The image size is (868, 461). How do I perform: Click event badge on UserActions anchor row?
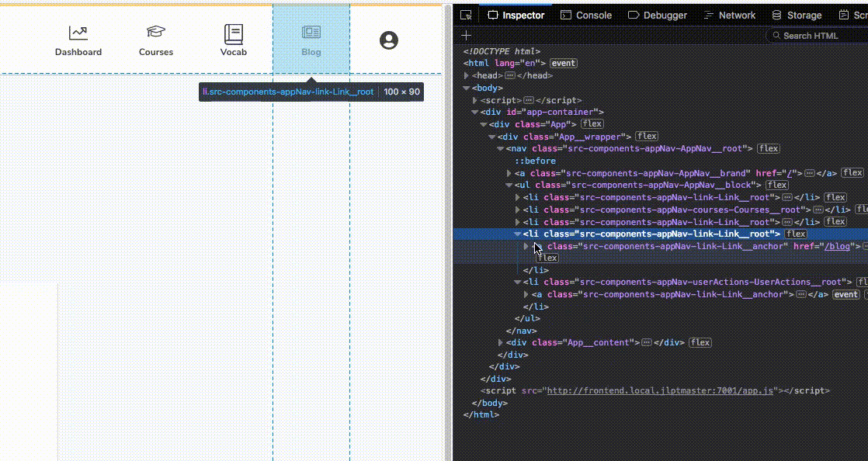coord(845,294)
